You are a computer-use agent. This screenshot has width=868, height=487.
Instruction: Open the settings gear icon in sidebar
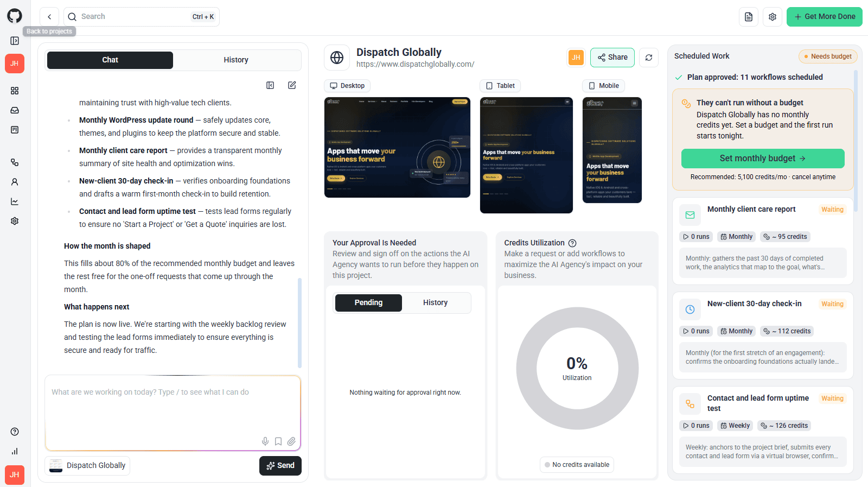click(x=15, y=221)
